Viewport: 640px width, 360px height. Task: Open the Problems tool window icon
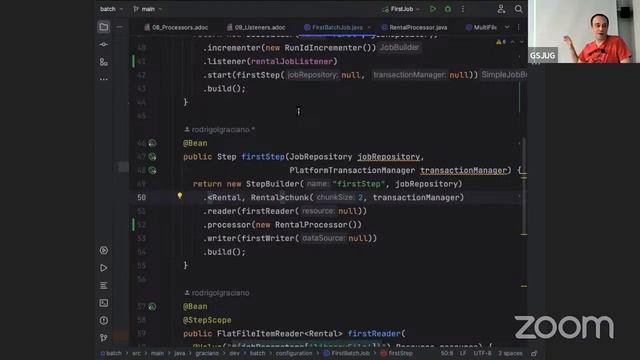tap(104, 320)
